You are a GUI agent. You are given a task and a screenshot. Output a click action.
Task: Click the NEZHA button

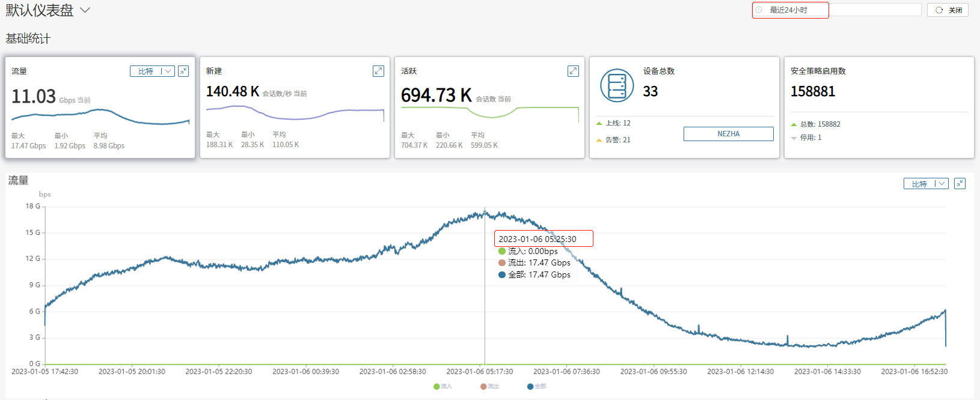728,134
